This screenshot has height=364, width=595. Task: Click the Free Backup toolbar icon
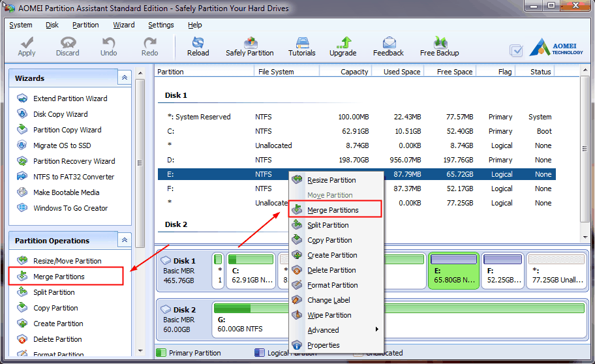(x=440, y=47)
